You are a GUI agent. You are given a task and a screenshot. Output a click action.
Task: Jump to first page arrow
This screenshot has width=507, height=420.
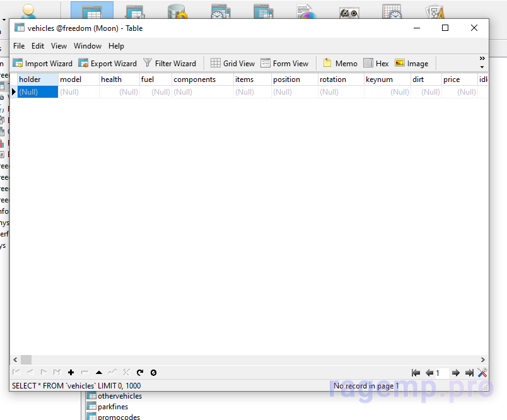416,373
